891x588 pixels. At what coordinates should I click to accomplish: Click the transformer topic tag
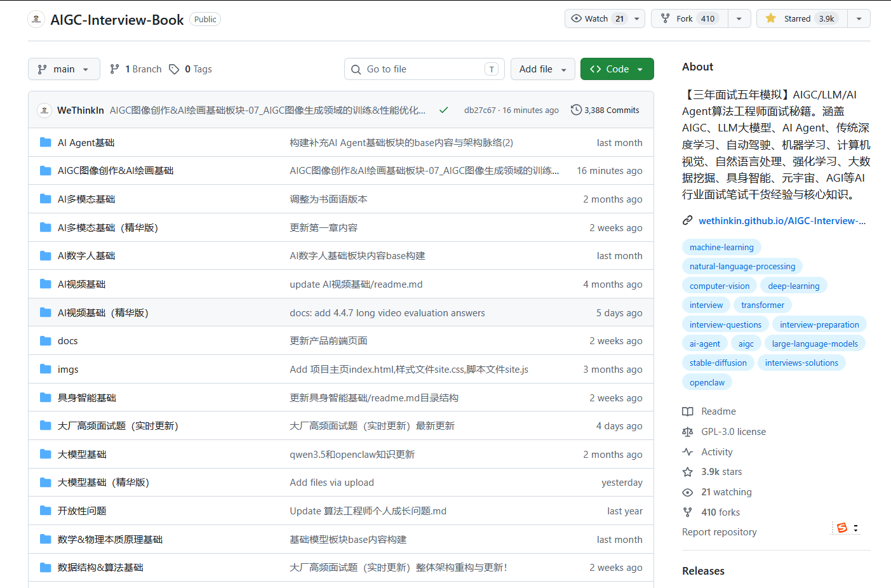pos(762,305)
